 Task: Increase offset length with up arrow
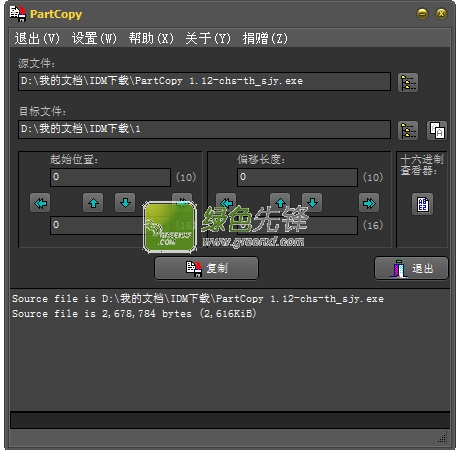[280, 202]
